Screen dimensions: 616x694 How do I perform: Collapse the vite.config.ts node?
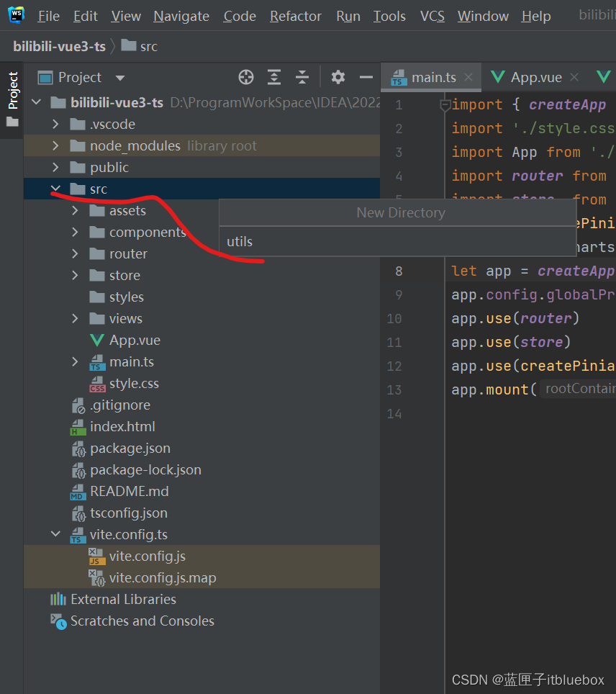pyautogui.click(x=56, y=534)
